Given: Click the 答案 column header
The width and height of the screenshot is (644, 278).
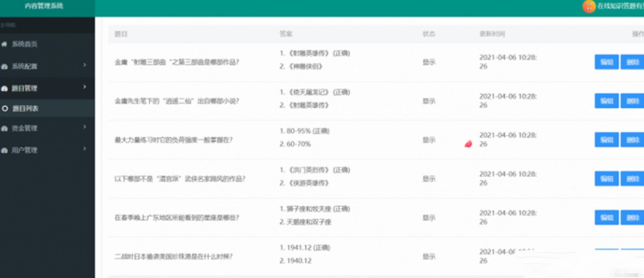Looking at the screenshot, I should pos(286,34).
